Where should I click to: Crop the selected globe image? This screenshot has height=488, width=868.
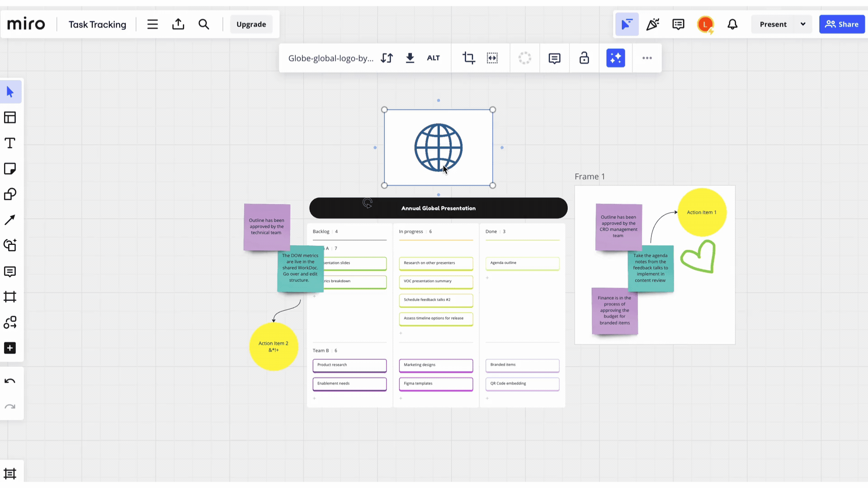pos(469,58)
